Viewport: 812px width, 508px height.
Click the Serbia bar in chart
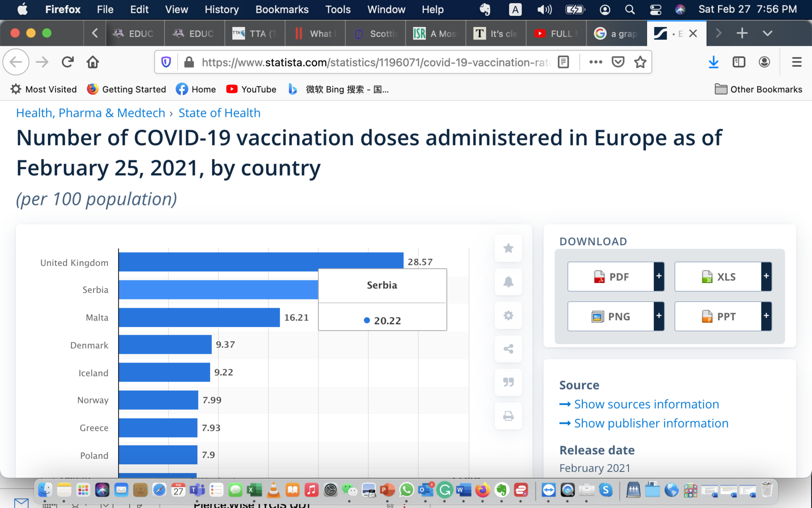[218, 290]
